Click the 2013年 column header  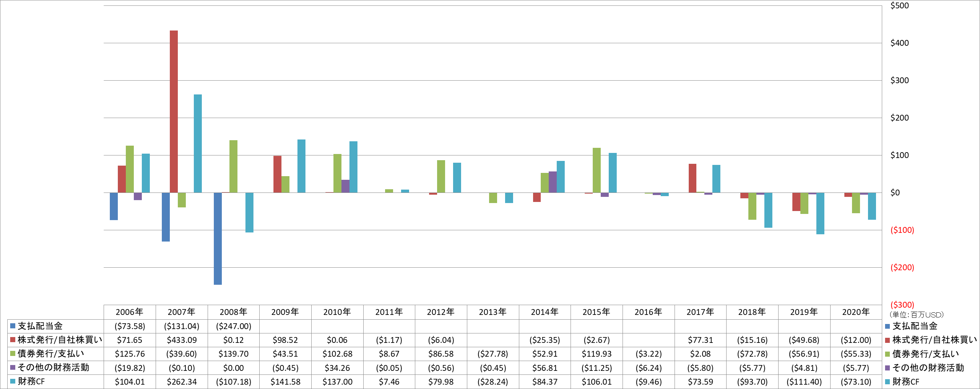coord(493,312)
